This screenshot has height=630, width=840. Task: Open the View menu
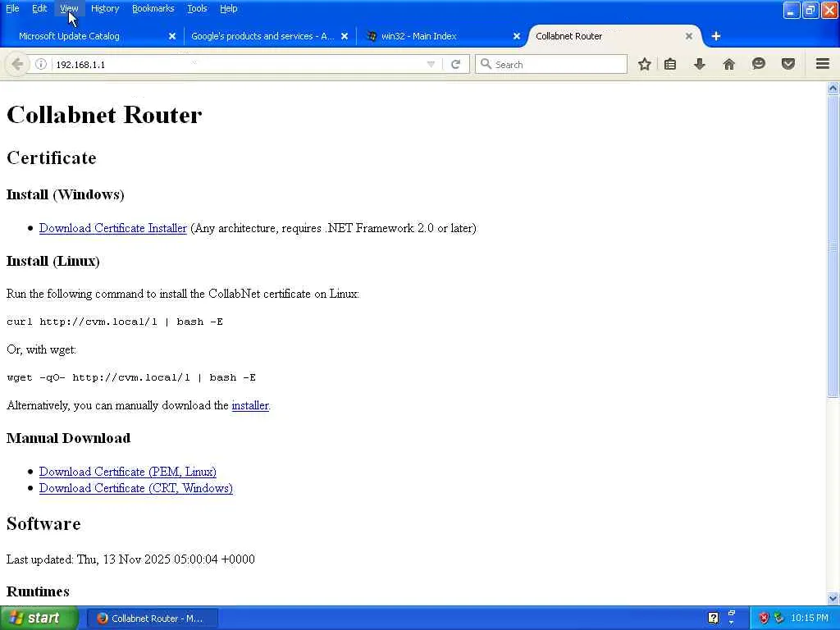(x=69, y=8)
